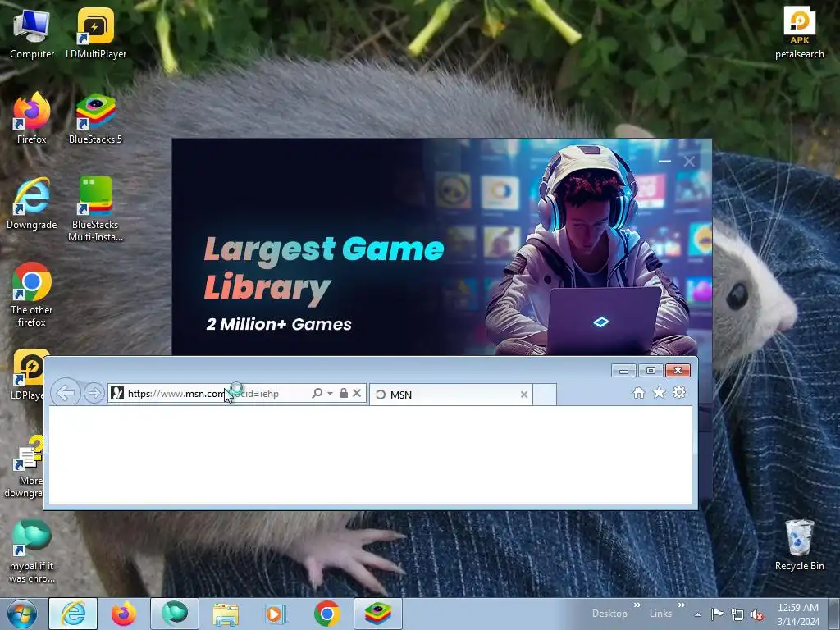Open LDPlayer desktop shortcut
Viewport: 840px width, 630px height.
[28, 375]
